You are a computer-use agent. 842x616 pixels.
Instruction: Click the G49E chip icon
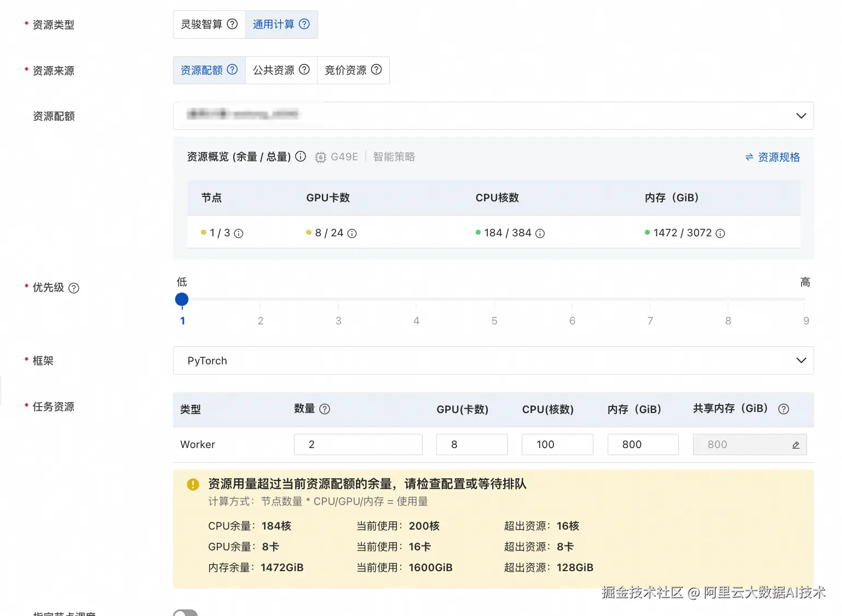click(321, 156)
